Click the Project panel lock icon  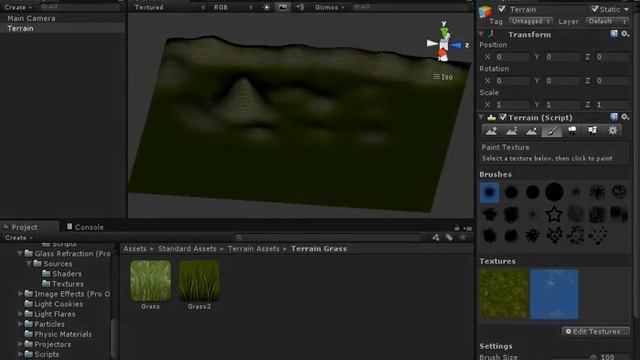pyautogui.click(x=457, y=228)
